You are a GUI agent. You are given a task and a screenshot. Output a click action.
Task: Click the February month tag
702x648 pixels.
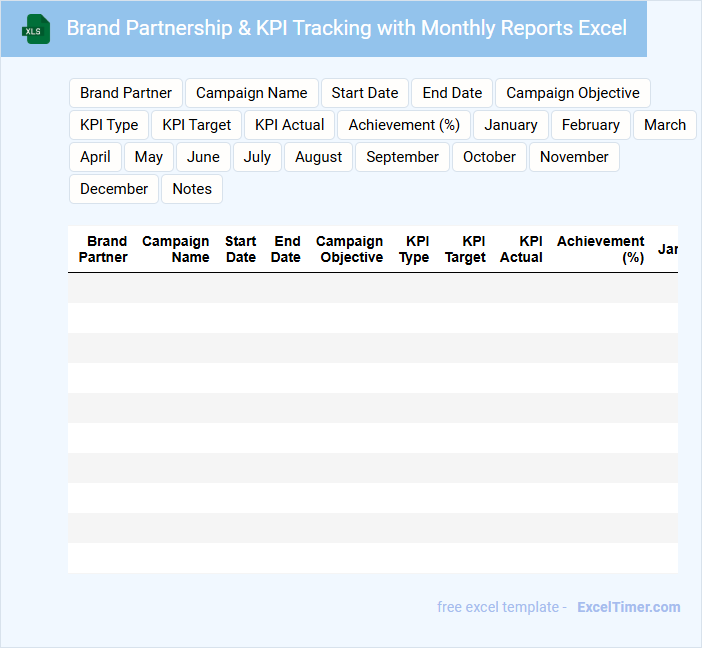pyautogui.click(x=591, y=125)
